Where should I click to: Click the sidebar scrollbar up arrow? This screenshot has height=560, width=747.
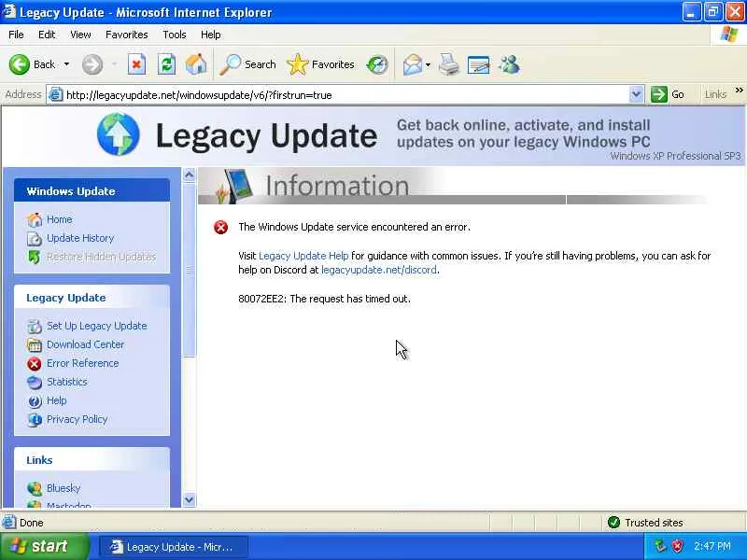coord(190,175)
